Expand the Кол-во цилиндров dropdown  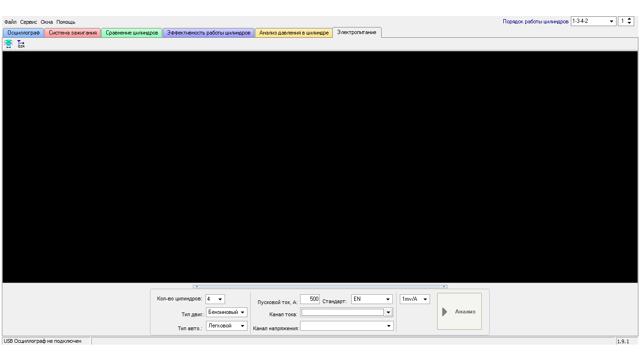(220, 299)
